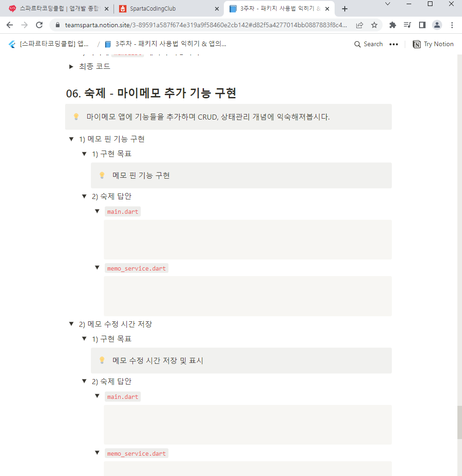Click the Search button in Notion
The image size is (462, 476).
[x=368, y=44]
